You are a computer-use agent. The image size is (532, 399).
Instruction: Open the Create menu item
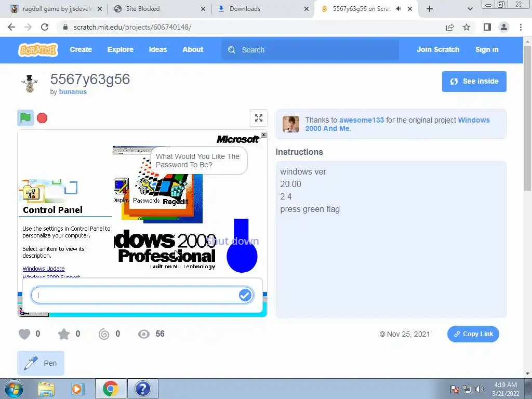(x=81, y=49)
